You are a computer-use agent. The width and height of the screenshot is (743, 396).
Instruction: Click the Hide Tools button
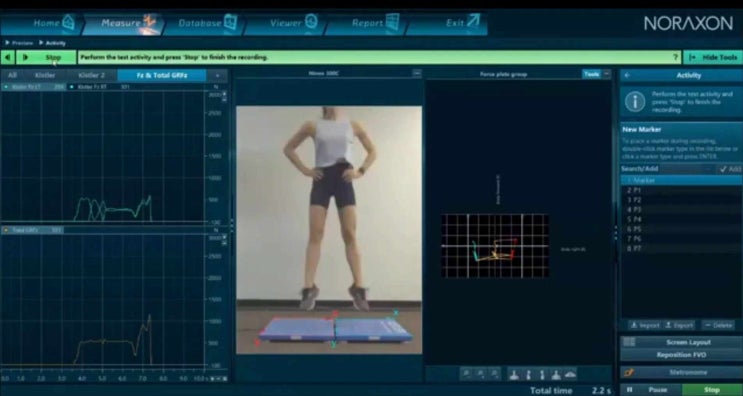[713, 57]
